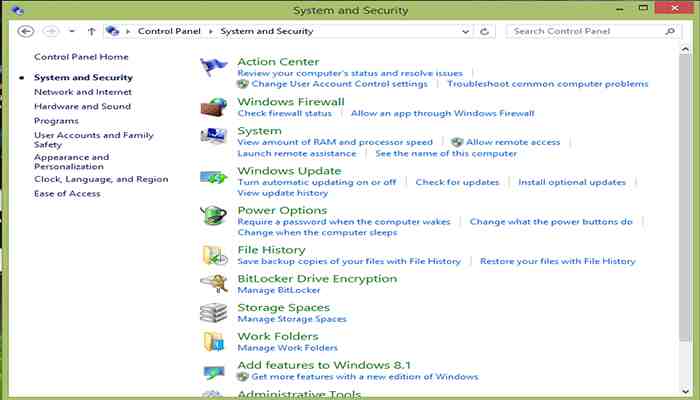
Task: Open the Action Center flag icon
Action: pos(213,67)
